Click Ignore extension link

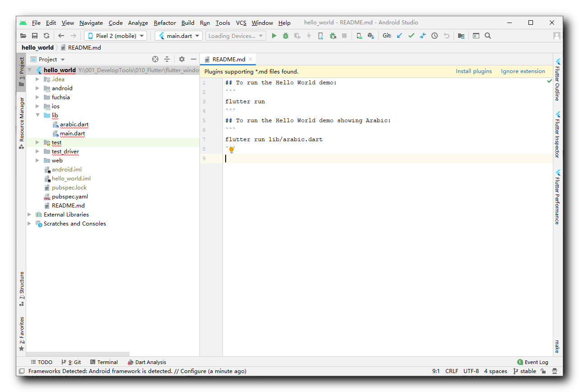click(523, 71)
